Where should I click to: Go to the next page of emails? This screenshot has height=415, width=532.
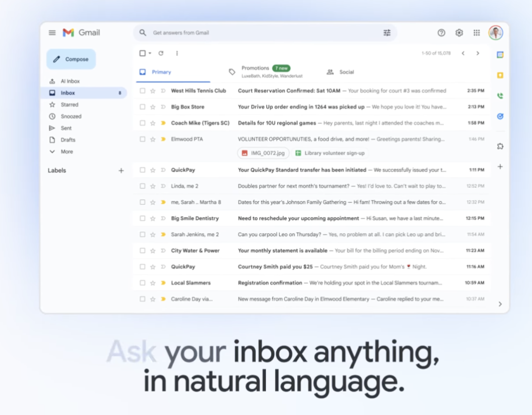pos(478,53)
